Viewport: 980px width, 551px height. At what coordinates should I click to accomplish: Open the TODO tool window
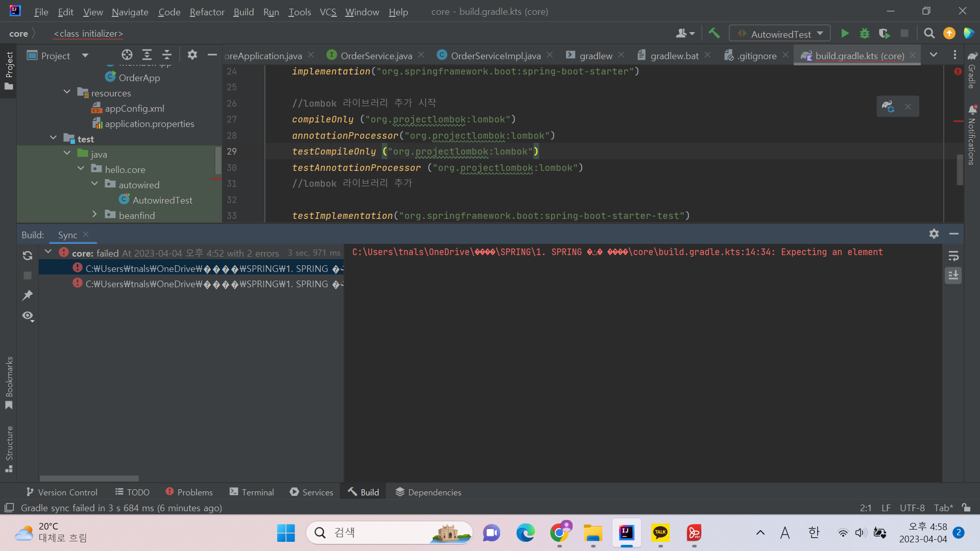[x=132, y=492]
